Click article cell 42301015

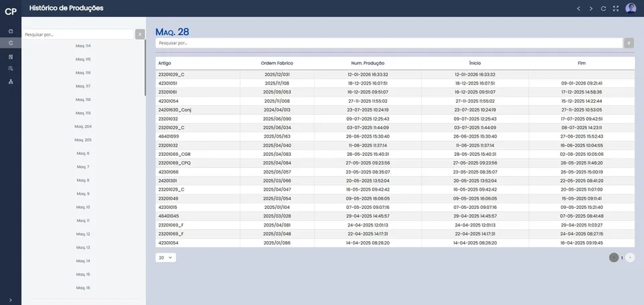[198, 207]
